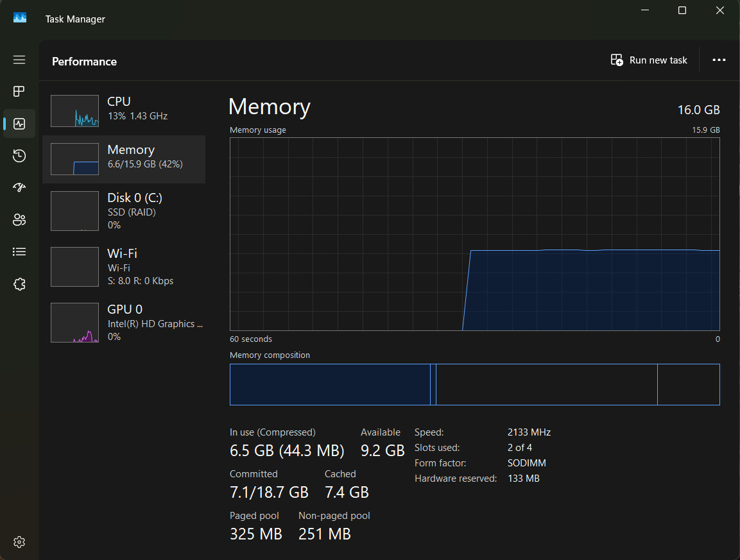Open App history page icon

[19, 156]
